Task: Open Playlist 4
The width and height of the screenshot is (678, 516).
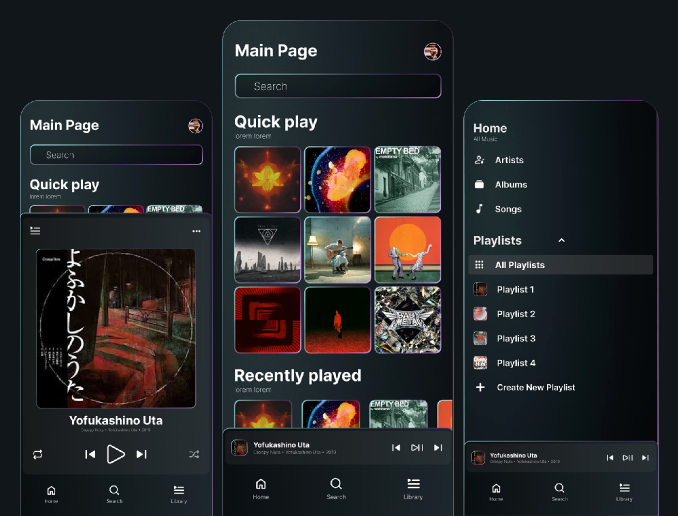Action: [x=505, y=363]
